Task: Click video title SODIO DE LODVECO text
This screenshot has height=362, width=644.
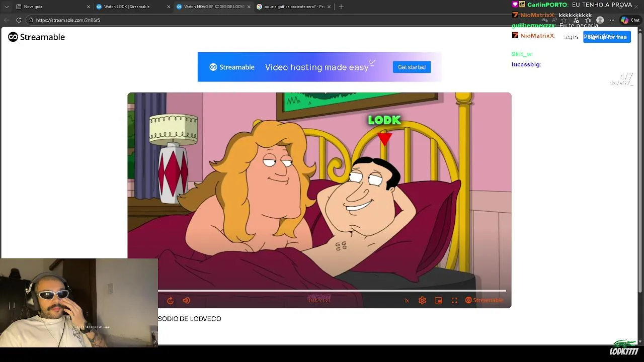Action: (x=190, y=319)
